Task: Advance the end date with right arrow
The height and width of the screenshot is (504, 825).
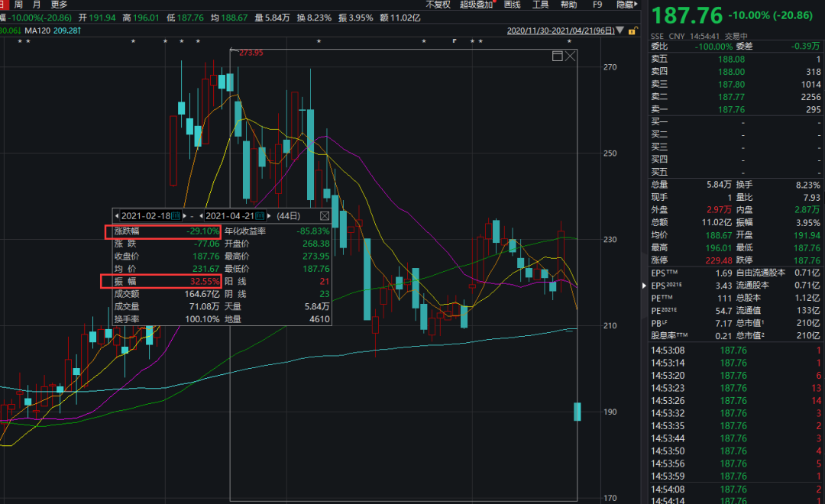Action: coord(268,216)
